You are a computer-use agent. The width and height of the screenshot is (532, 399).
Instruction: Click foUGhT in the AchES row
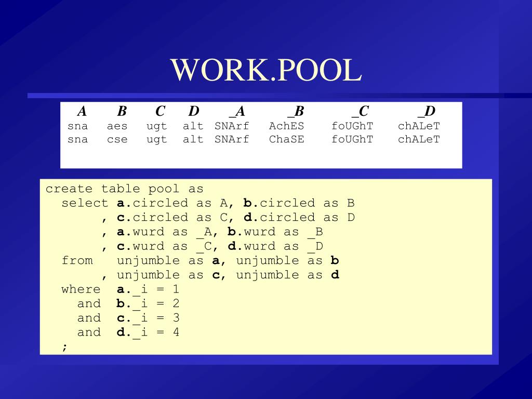(352, 126)
